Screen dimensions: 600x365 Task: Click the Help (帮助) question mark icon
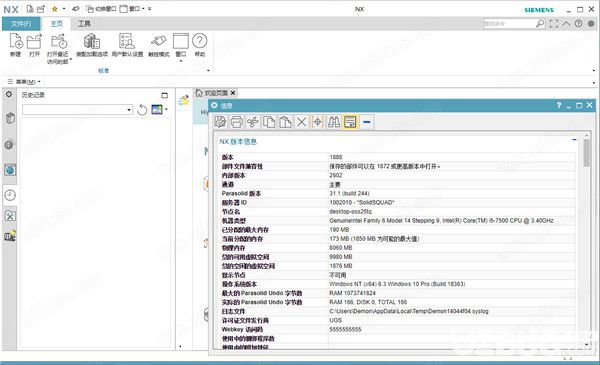(x=200, y=40)
